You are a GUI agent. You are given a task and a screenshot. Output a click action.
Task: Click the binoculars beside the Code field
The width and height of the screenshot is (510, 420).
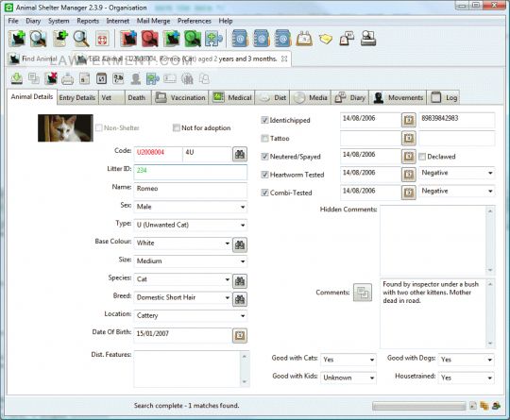(240, 154)
